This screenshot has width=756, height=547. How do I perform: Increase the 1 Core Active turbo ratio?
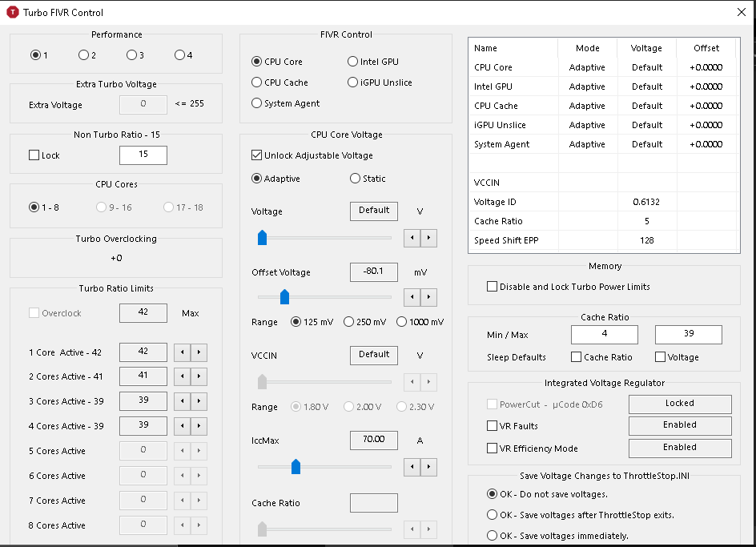[x=199, y=352]
